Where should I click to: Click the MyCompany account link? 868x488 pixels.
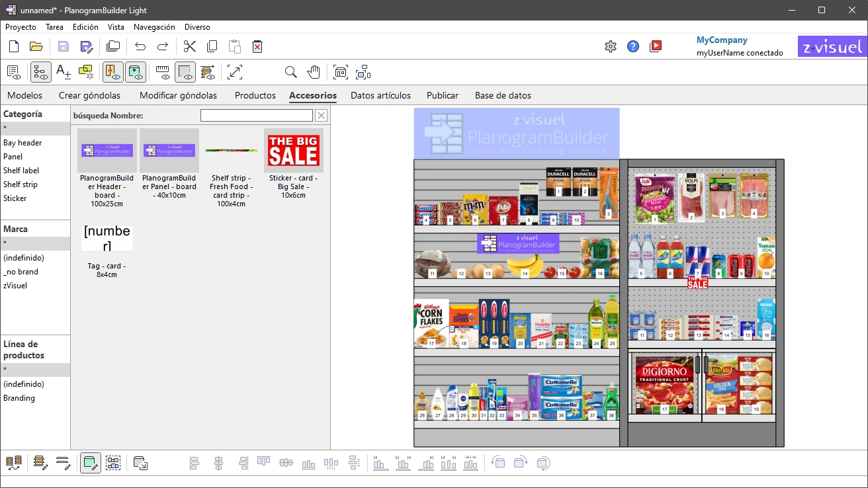click(x=722, y=40)
